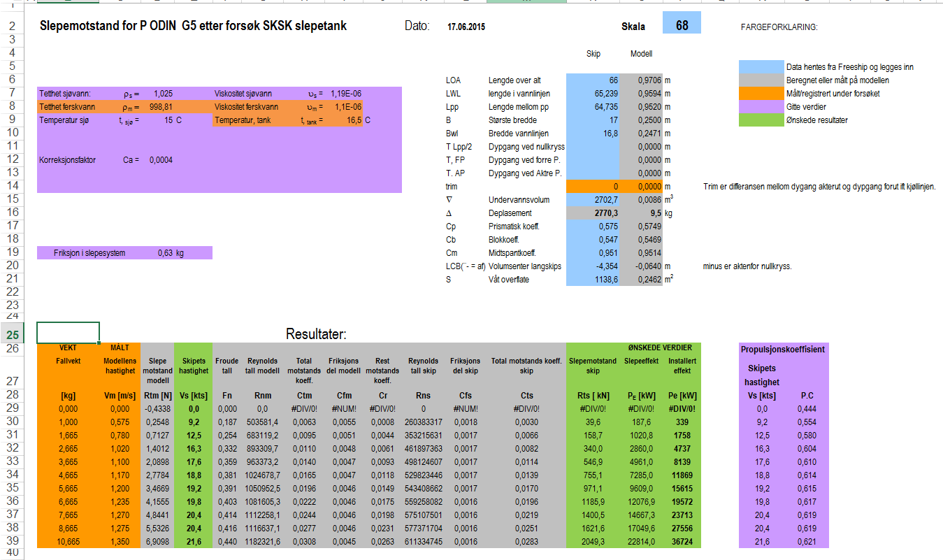The height and width of the screenshot is (560, 943).
Task: Select row header 14
Action: point(13,186)
